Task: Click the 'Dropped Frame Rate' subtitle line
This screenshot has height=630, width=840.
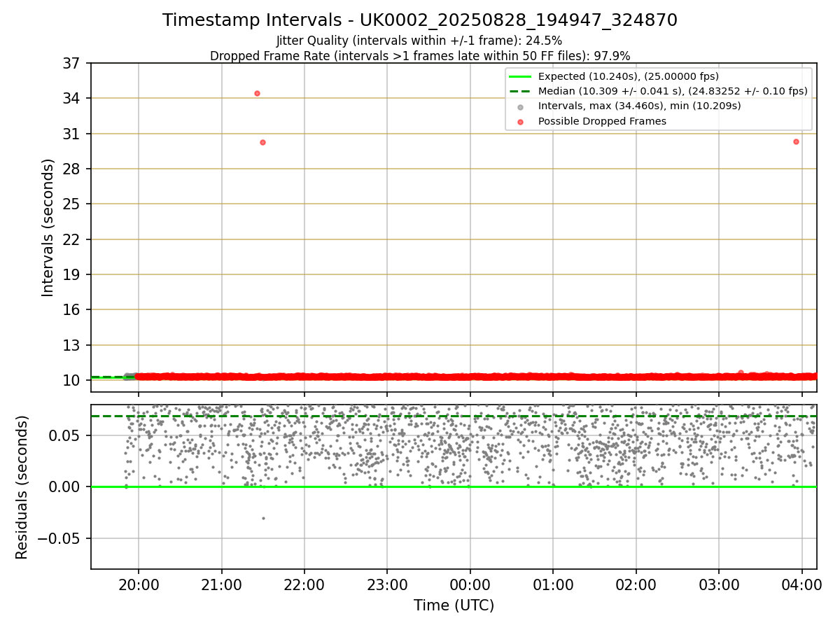Action: (420, 56)
